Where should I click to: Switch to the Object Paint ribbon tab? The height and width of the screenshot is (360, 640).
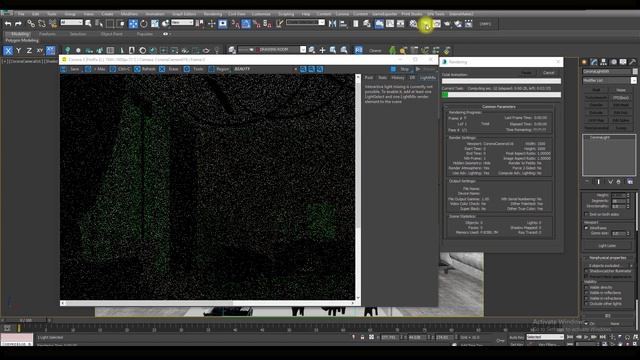[111, 34]
